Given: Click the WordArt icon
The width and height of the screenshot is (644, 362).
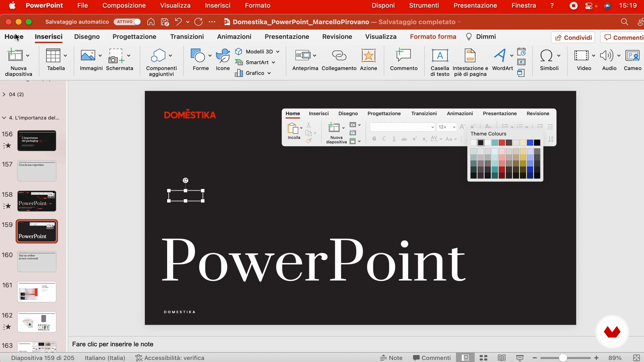Looking at the screenshot, I should click(500, 55).
